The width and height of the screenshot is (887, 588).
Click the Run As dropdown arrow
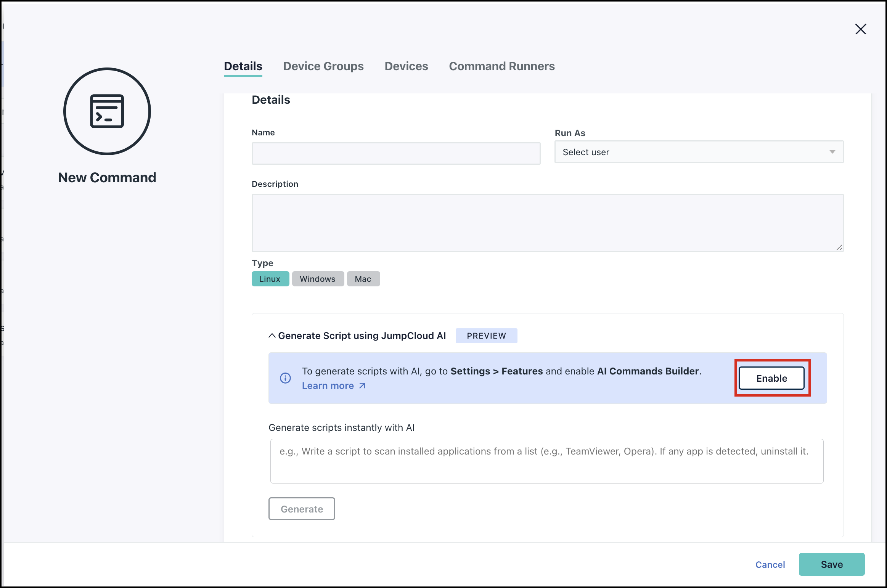832,152
